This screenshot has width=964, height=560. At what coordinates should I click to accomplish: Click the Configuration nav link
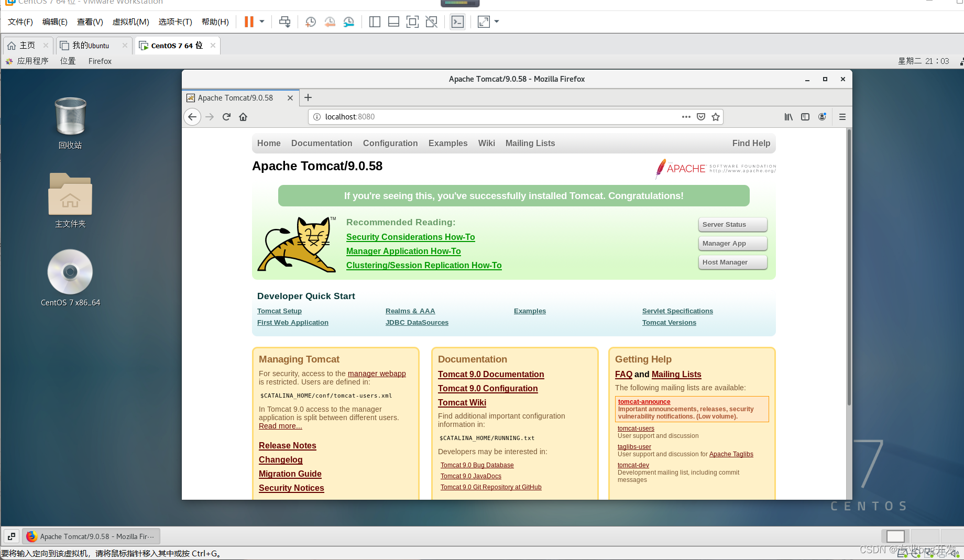[390, 144]
